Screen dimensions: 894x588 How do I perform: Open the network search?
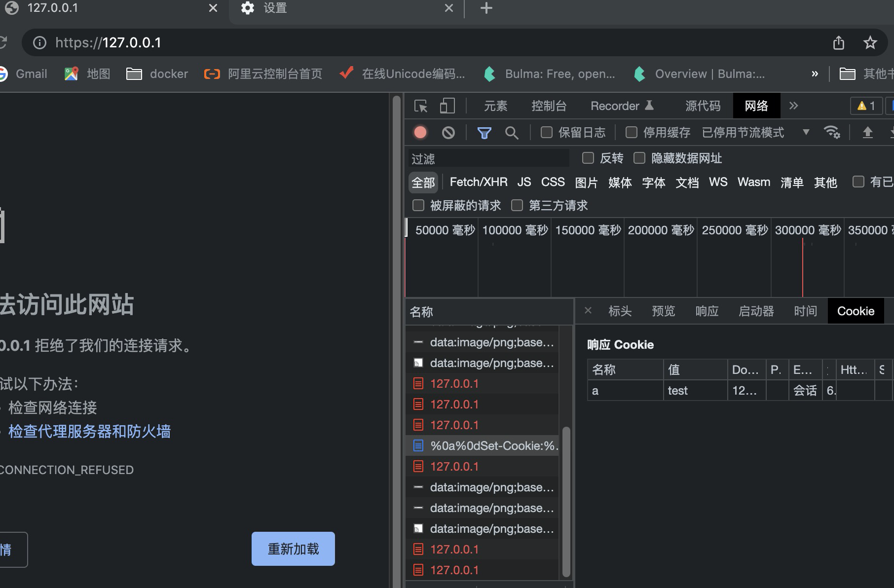pos(512,132)
